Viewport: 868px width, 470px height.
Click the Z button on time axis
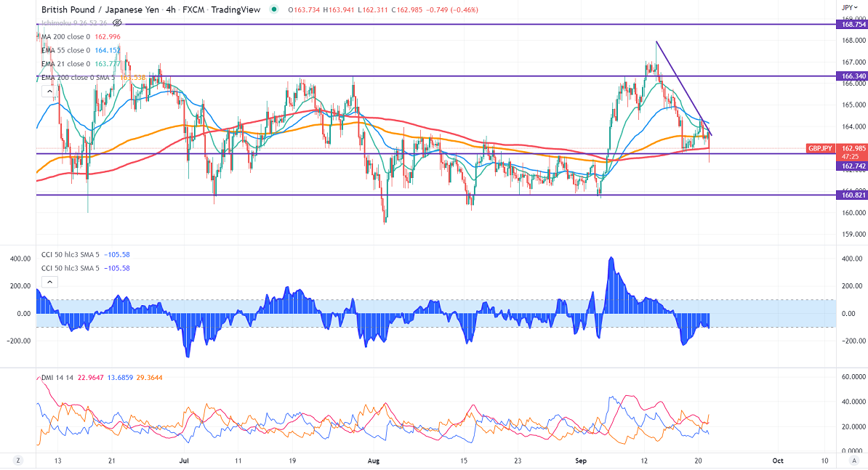(18, 461)
